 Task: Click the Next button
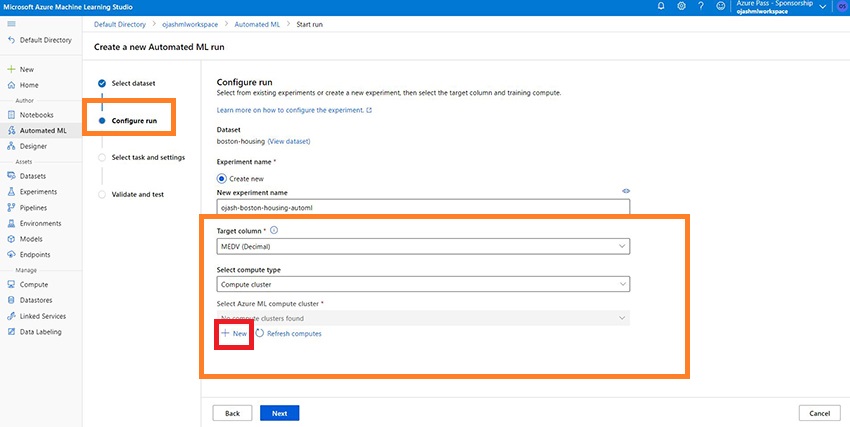coord(279,413)
